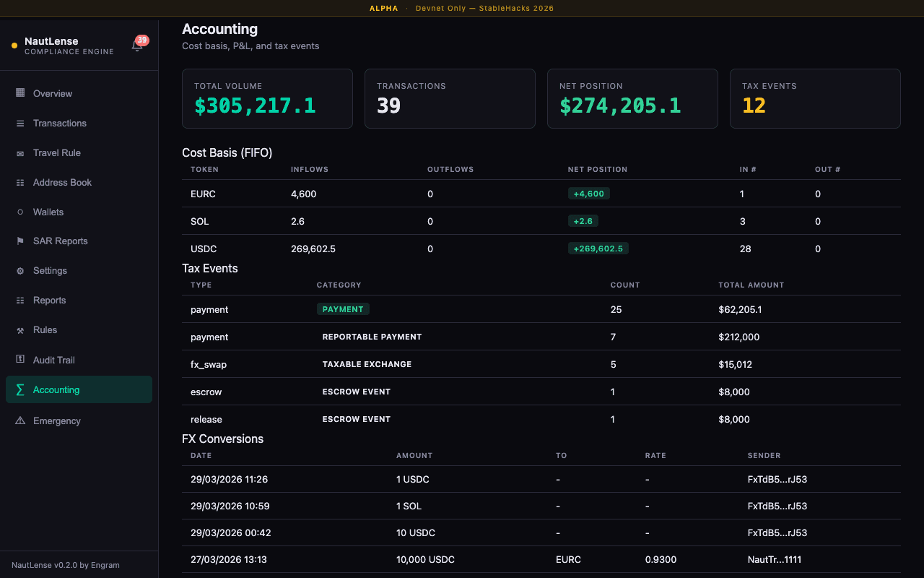Click the green PAYMENT category badge

[x=343, y=309]
